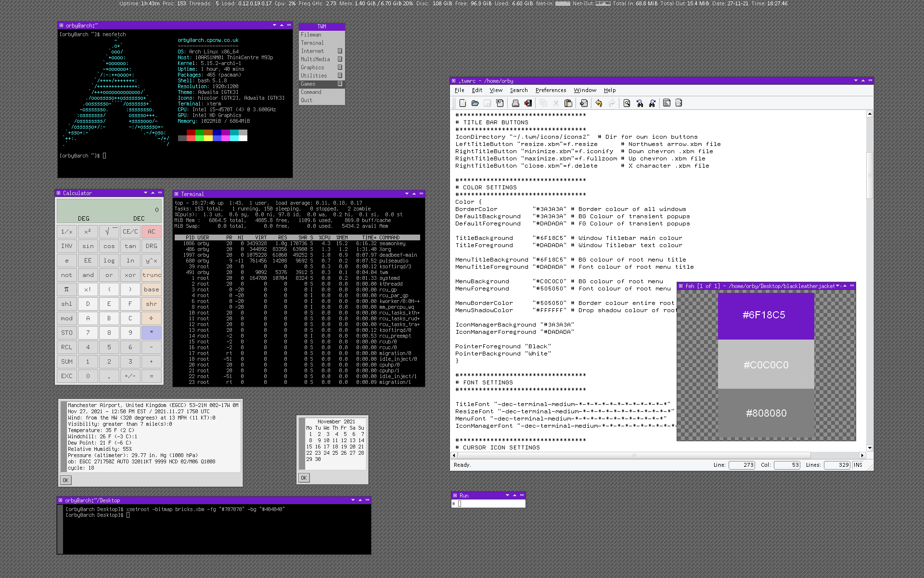Viewport: 924px width, 578px height.
Task: Click OK in the weather report window
Action: (66, 480)
